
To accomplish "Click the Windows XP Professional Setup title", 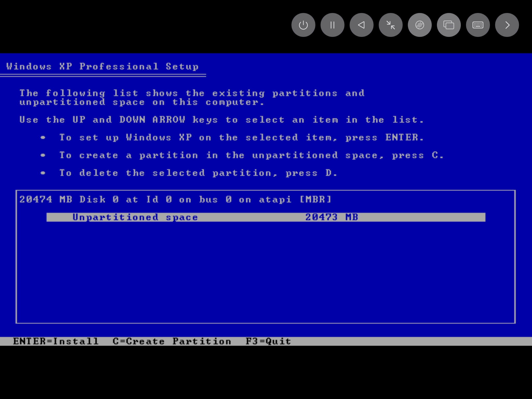I will point(103,66).
